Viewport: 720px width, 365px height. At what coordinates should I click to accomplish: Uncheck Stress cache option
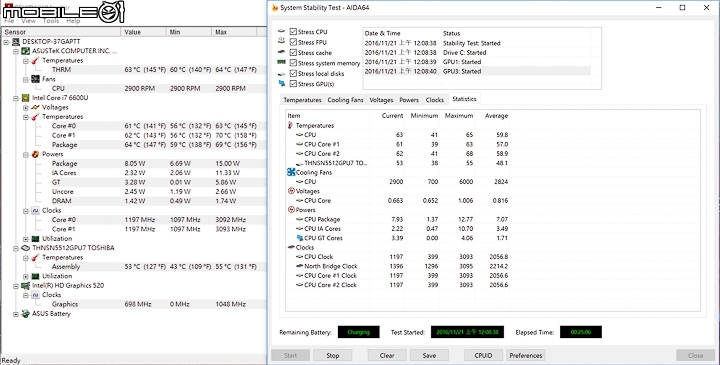click(293, 53)
